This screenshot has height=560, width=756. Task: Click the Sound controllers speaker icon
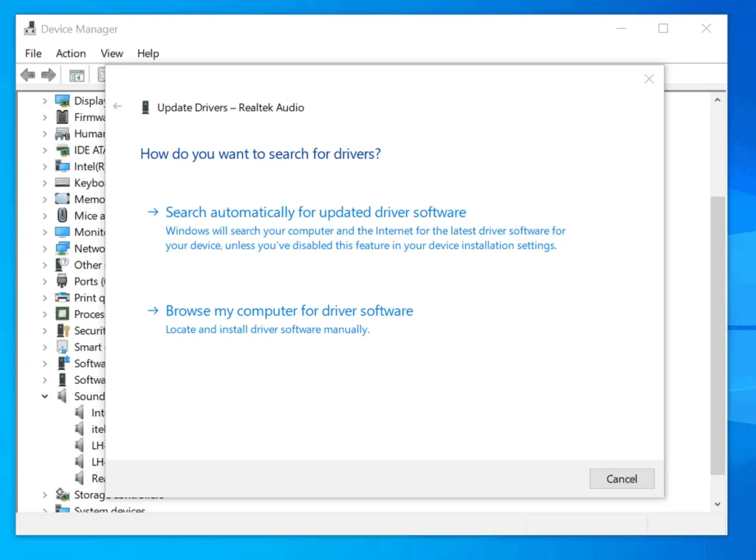coord(63,396)
